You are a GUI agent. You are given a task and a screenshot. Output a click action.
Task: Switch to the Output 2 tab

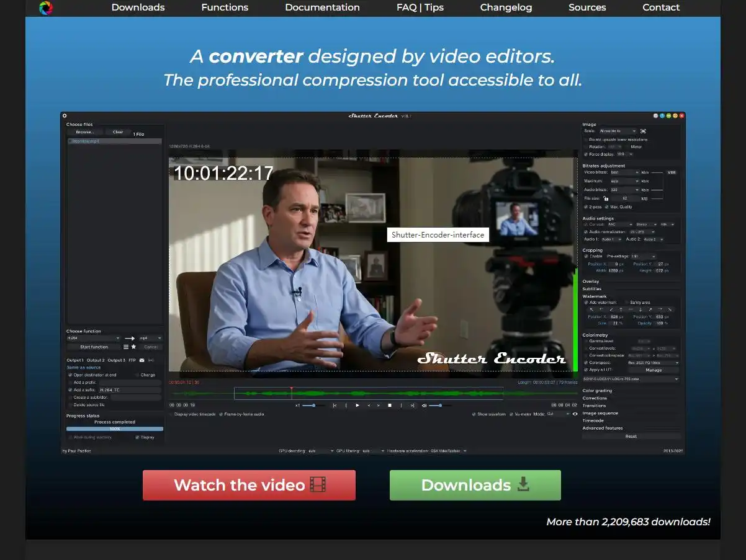coord(96,360)
